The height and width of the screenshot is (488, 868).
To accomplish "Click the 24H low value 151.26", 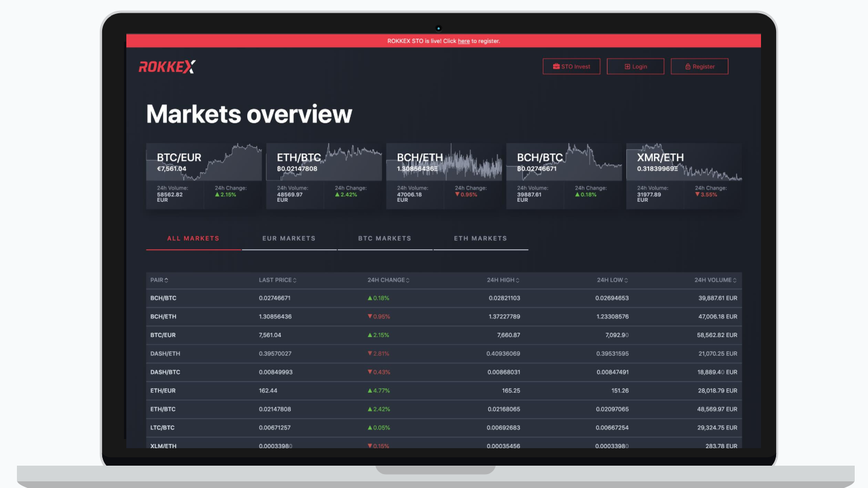I will (620, 391).
